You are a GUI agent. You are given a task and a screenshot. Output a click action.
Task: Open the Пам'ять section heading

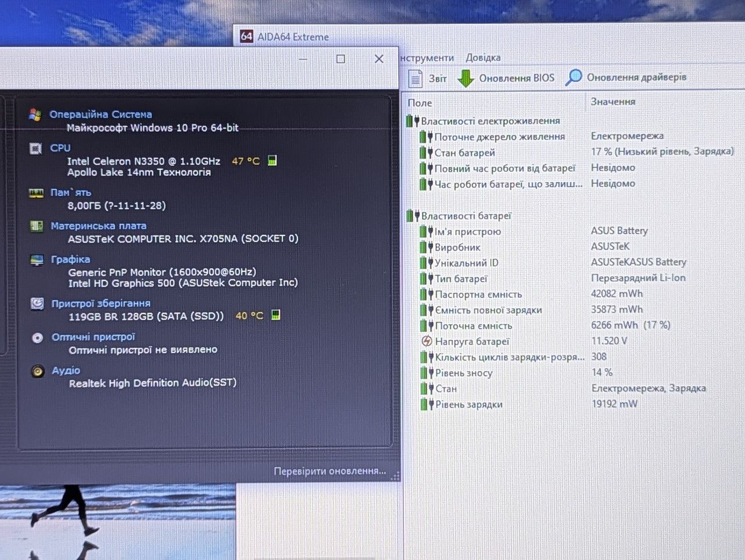(70, 192)
